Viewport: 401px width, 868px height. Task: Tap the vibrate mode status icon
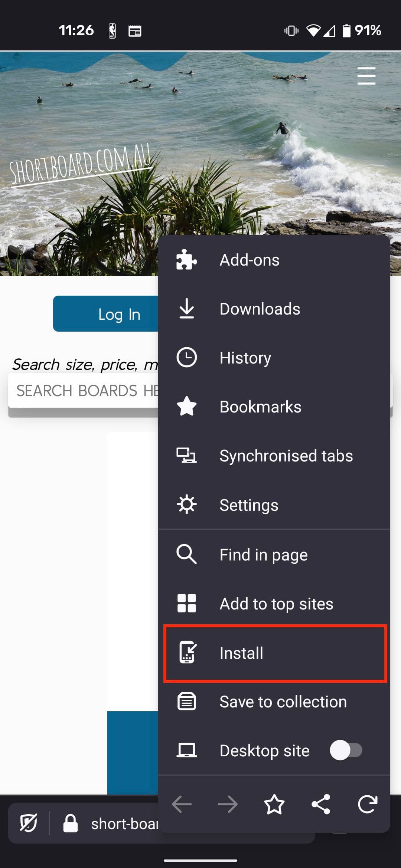[291, 31]
